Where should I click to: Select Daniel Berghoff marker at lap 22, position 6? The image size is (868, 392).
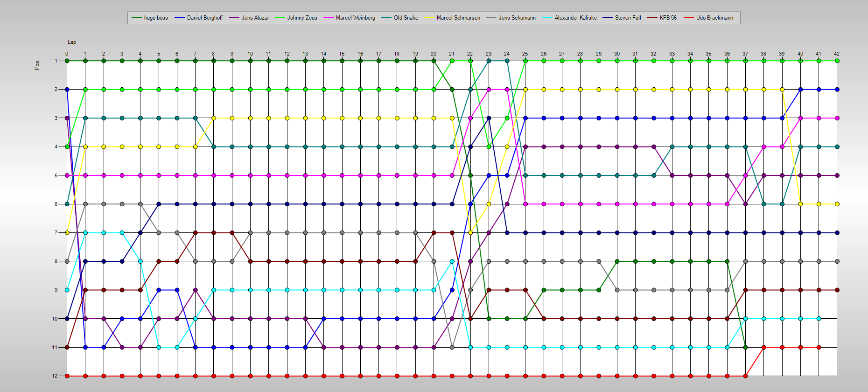[x=470, y=204]
